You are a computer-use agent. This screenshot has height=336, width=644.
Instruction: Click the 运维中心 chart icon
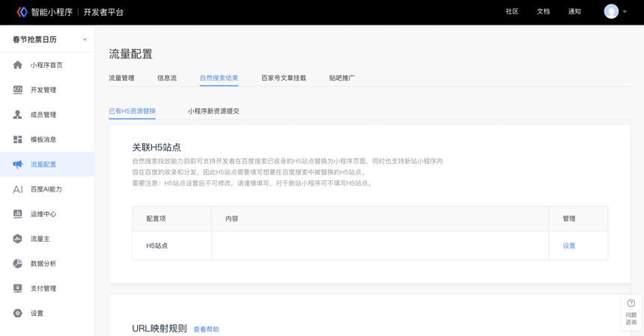coord(18,214)
